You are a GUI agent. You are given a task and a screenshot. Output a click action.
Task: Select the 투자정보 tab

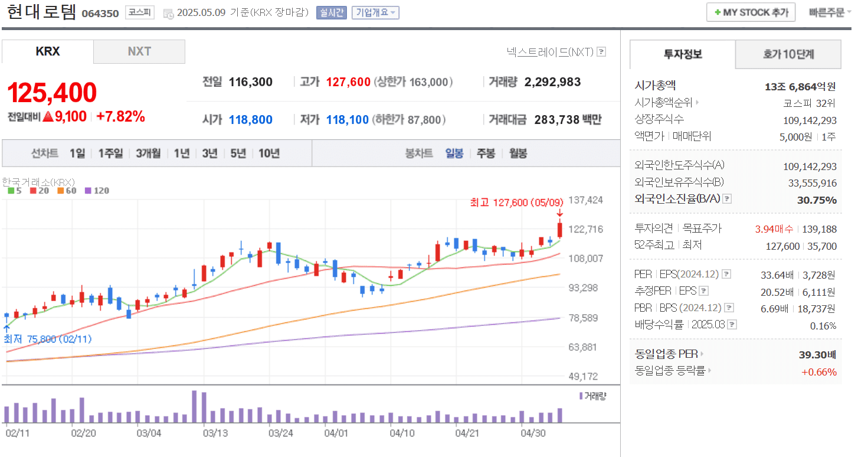(x=683, y=54)
